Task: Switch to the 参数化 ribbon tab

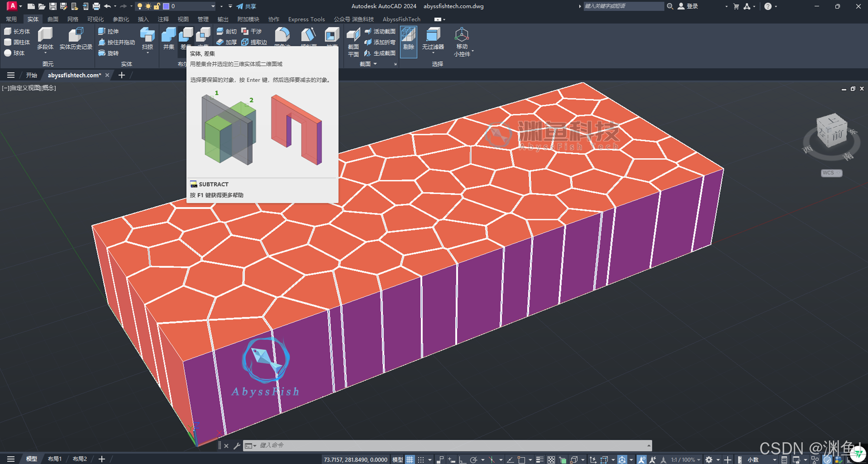Action: [x=121, y=19]
